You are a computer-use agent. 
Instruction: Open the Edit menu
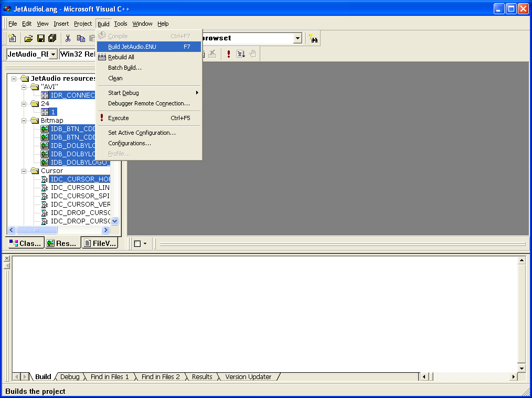pos(27,24)
